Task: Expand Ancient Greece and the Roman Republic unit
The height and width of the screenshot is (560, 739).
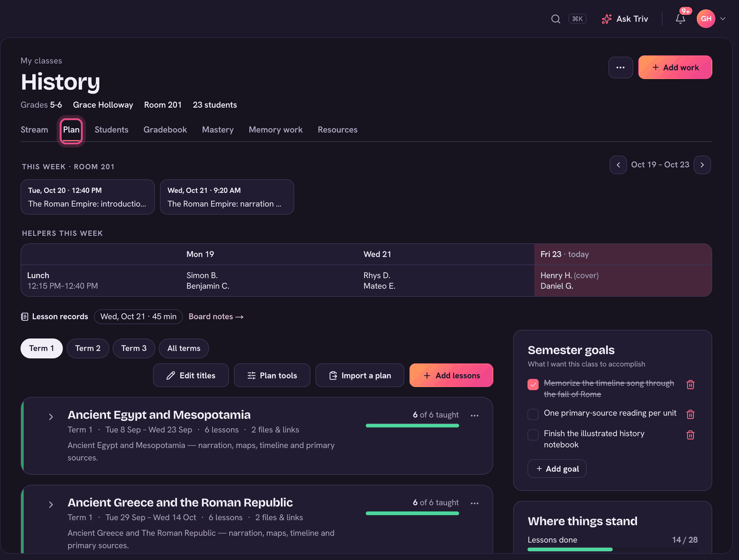Action: click(x=51, y=505)
